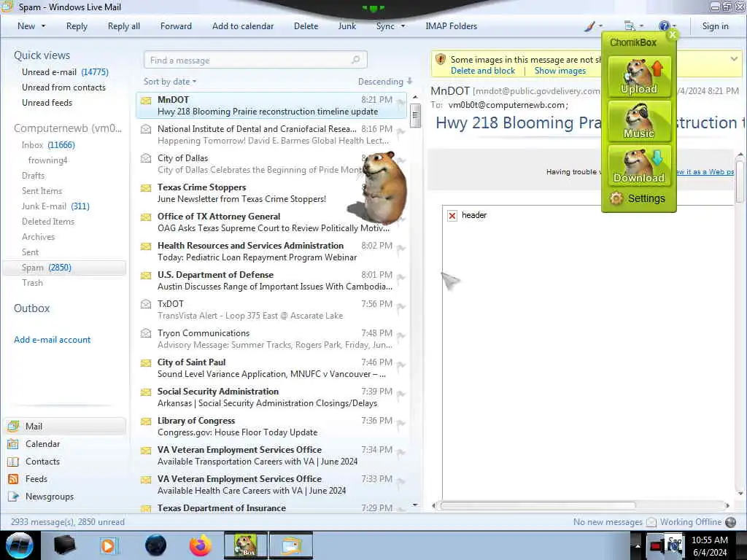This screenshot has height=560, width=747.
Task: Collapse the Computernewb account folder list
Action: pyautogui.click(x=68, y=128)
